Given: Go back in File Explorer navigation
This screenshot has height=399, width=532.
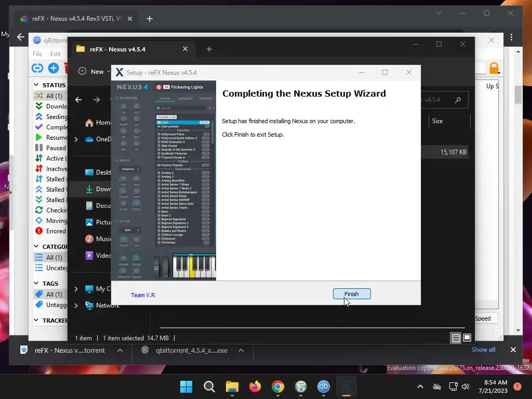Looking at the screenshot, I should point(78,100).
